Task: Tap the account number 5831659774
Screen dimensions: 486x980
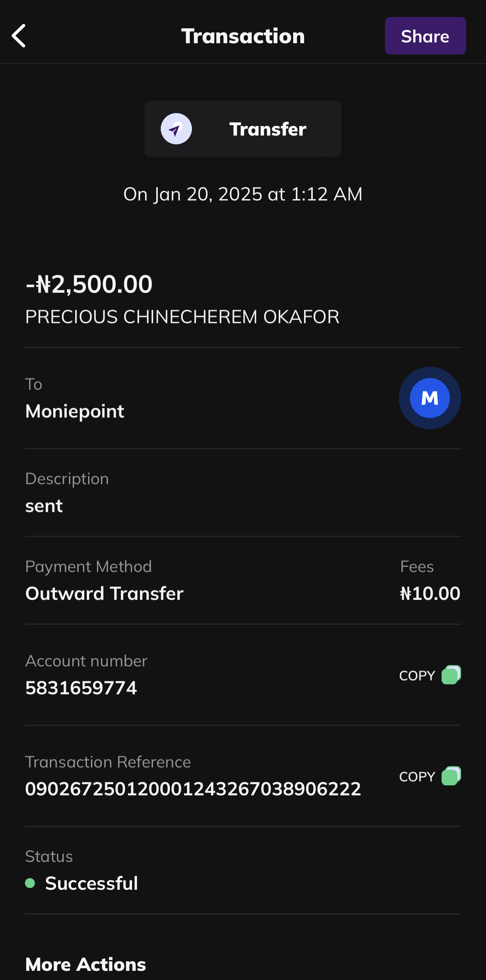Action: pyautogui.click(x=81, y=688)
